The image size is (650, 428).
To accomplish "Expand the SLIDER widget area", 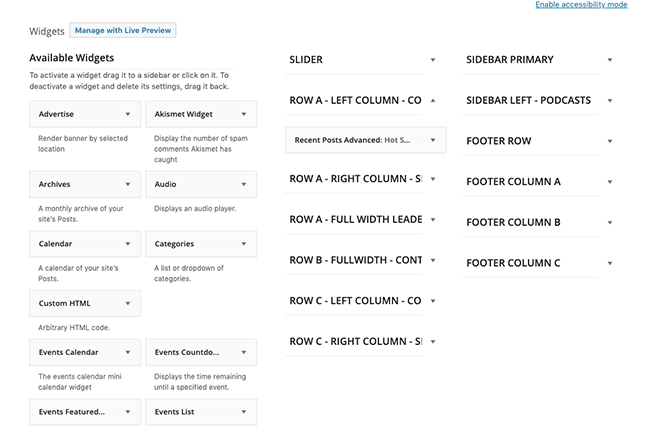I will pyautogui.click(x=433, y=60).
